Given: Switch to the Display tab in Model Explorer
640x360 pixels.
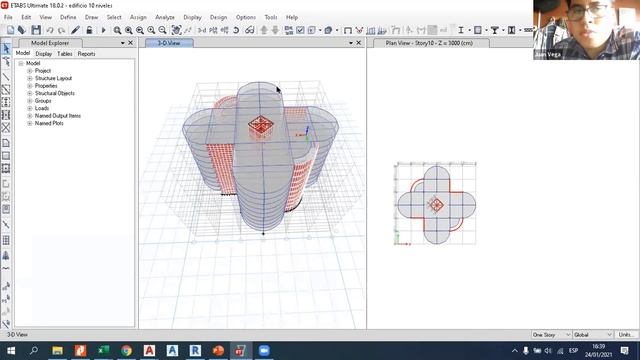Looking at the screenshot, I should point(43,54).
